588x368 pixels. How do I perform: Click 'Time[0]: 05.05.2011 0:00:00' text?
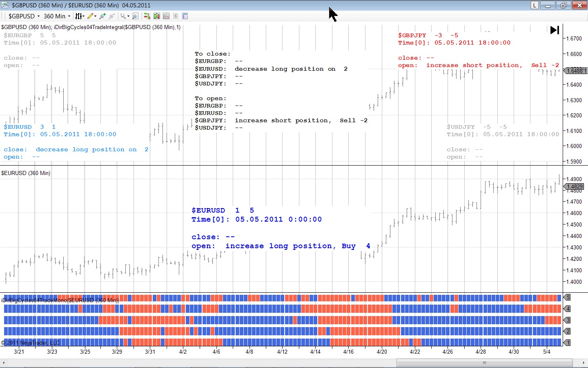coord(257,220)
